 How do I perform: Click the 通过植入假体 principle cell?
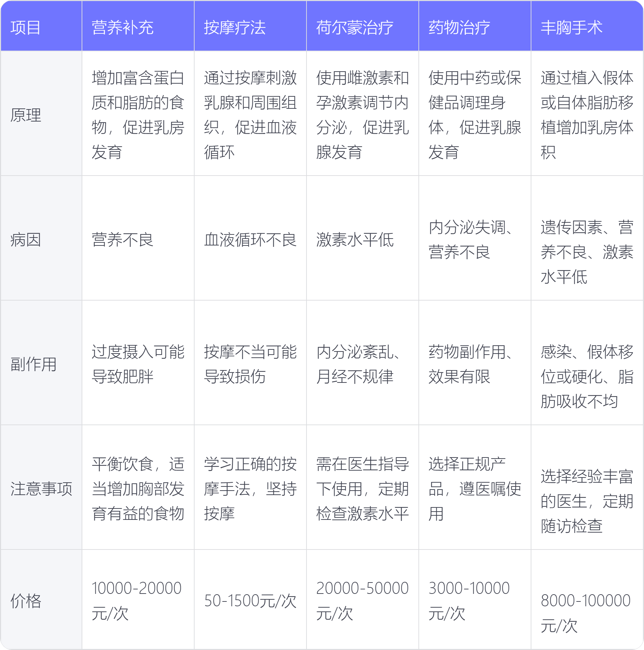coord(587,115)
